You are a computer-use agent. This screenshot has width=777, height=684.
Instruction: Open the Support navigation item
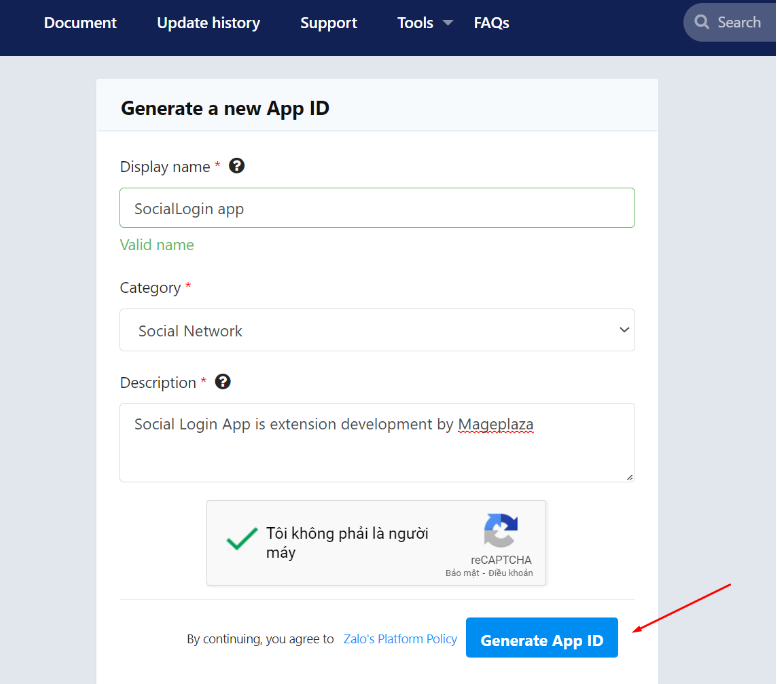point(328,23)
